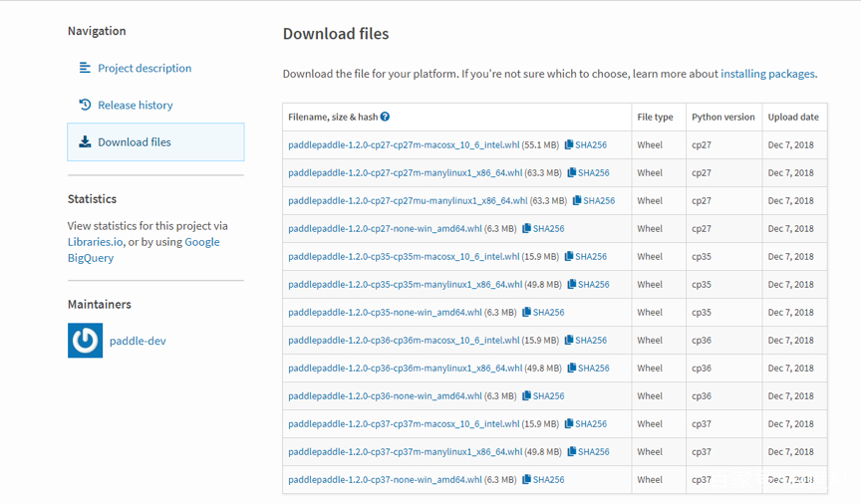Copy SHA256 for cp27mu-manylinux1 wheel
Viewport: 861px width, 504px height.
pos(594,201)
